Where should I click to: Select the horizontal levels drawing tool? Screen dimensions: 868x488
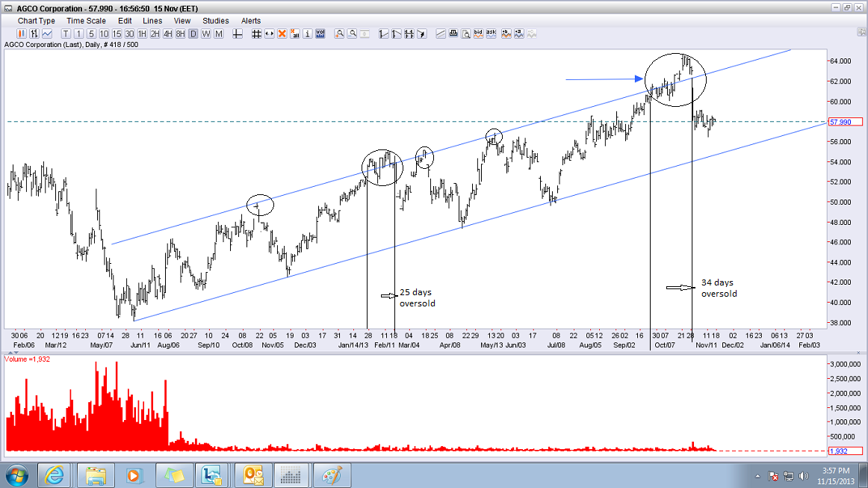tap(409, 34)
